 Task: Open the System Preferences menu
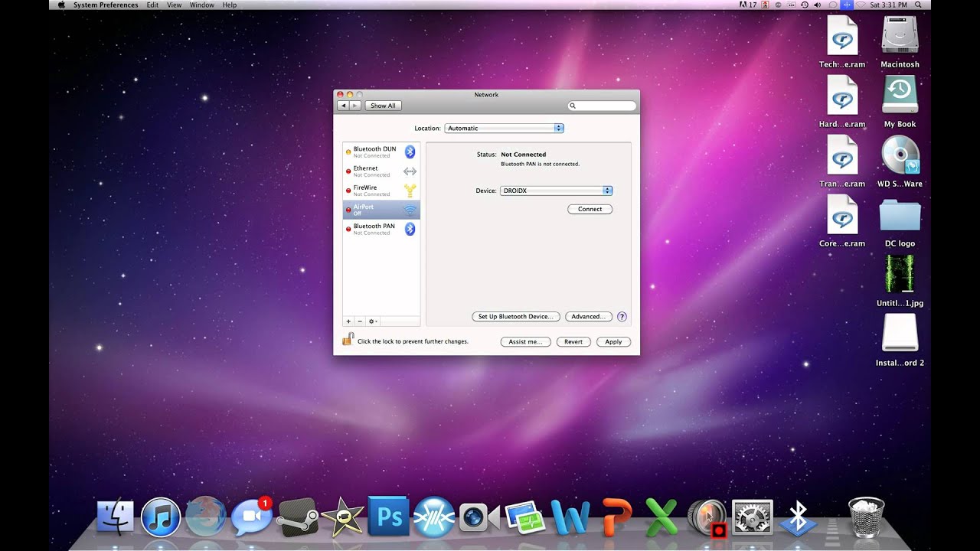coord(106,5)
